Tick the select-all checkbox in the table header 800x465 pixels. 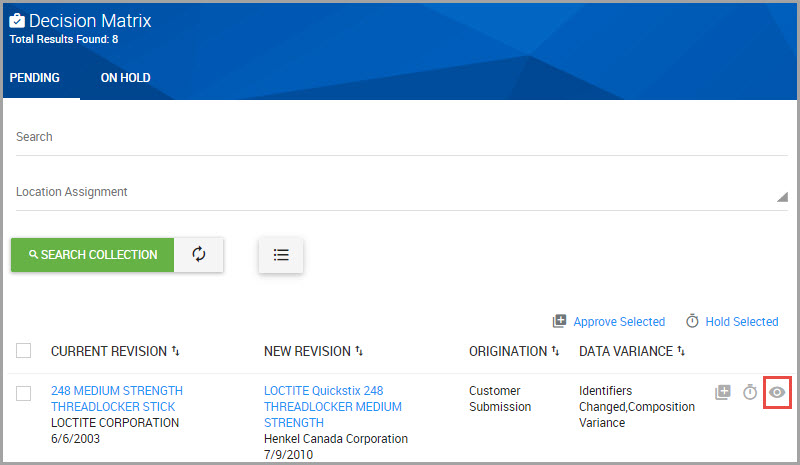[x=23, y=351]
